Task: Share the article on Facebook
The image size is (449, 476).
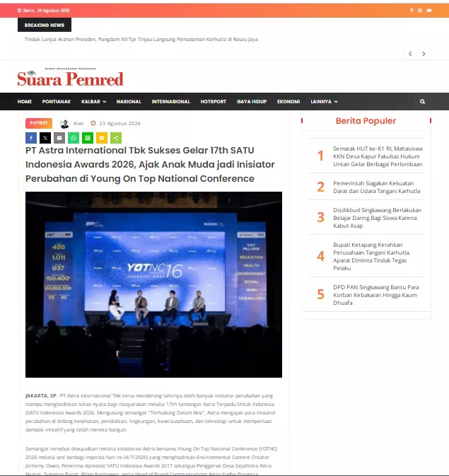Action: coord(31,138)
